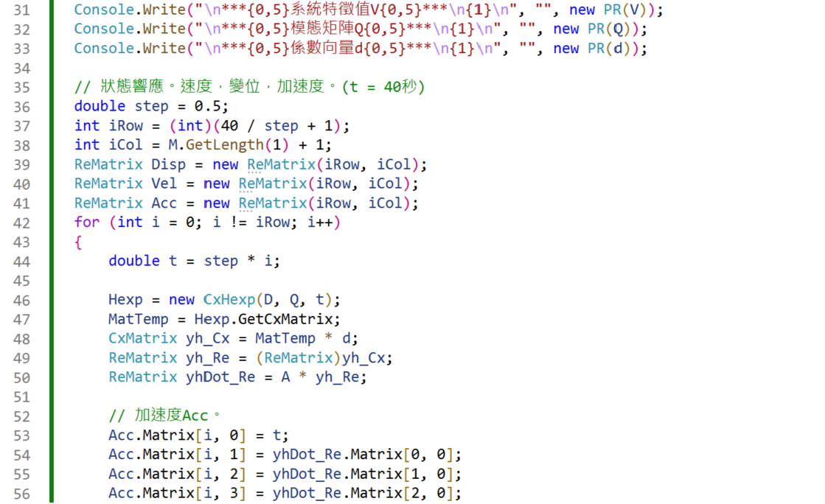Click 'GetLength' method on line 38

click(224, 145)
